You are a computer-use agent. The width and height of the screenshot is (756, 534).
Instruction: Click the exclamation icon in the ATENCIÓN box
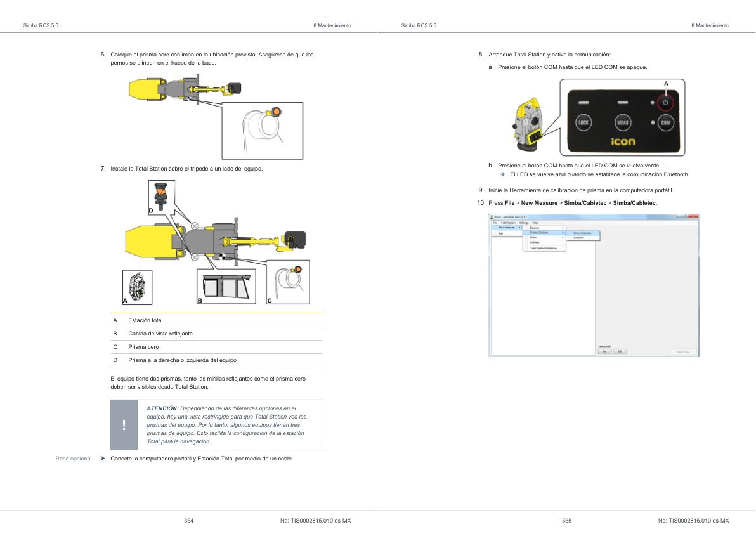tap(124, 424)
